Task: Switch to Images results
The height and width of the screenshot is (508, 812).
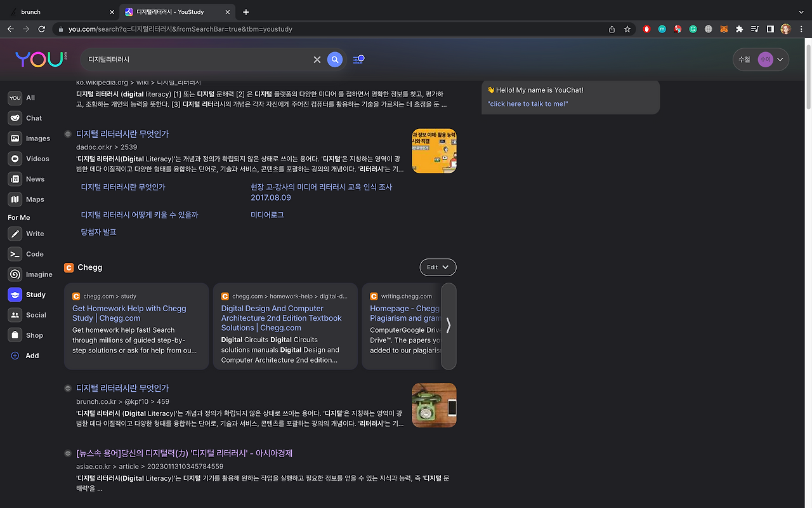Action: pos(30,138)
